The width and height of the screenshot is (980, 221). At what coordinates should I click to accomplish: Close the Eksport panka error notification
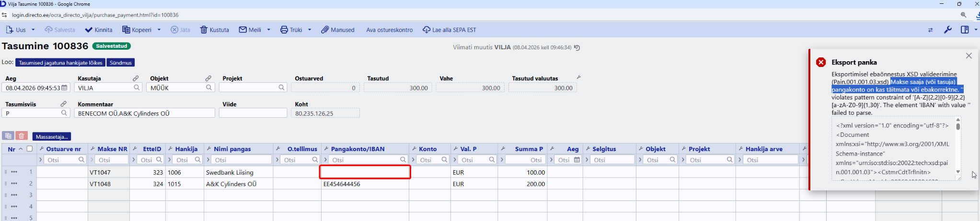point(968,56)
